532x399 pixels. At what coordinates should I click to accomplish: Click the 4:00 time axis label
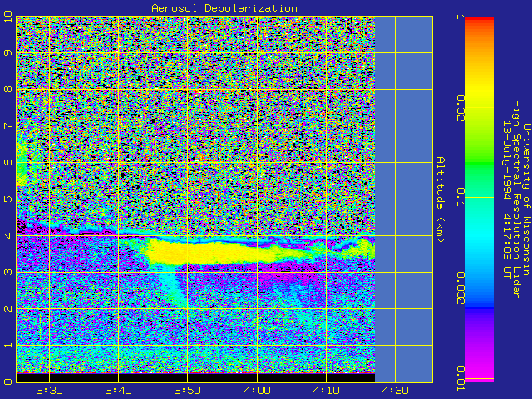(257, 391)
